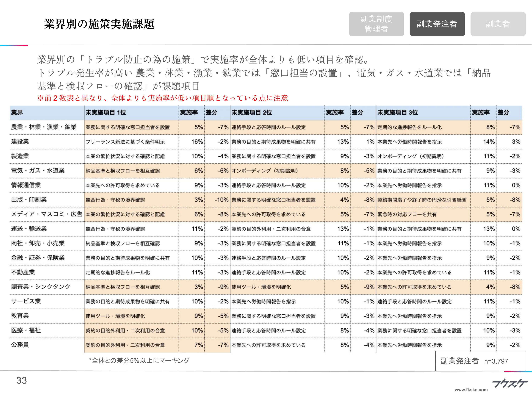The width and height of the screenshot is (532, 399).
Task: Click 業務に関する明確な窓口担当者を設置 in 農業・林業・漁業・鉱業 row
Action: 128,128
